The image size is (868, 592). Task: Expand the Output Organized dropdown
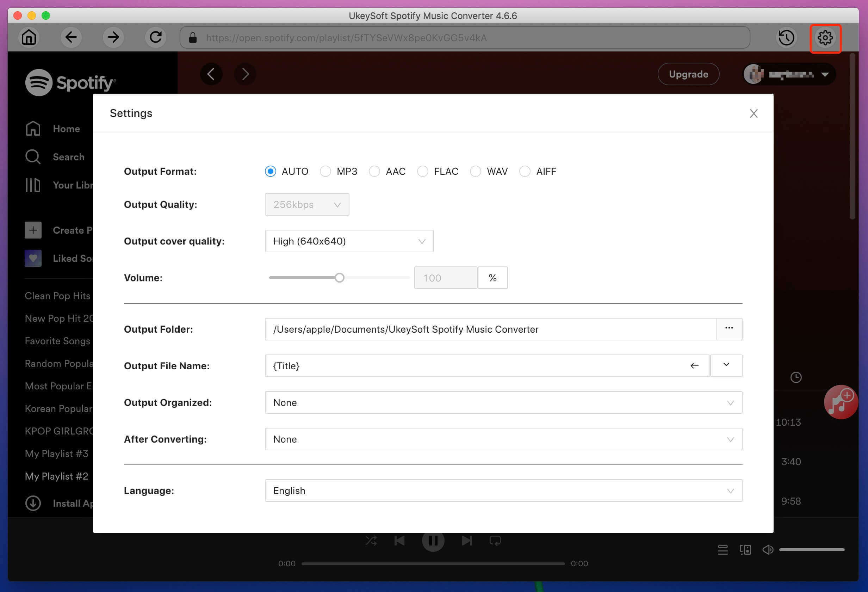(x=730, y=402)
